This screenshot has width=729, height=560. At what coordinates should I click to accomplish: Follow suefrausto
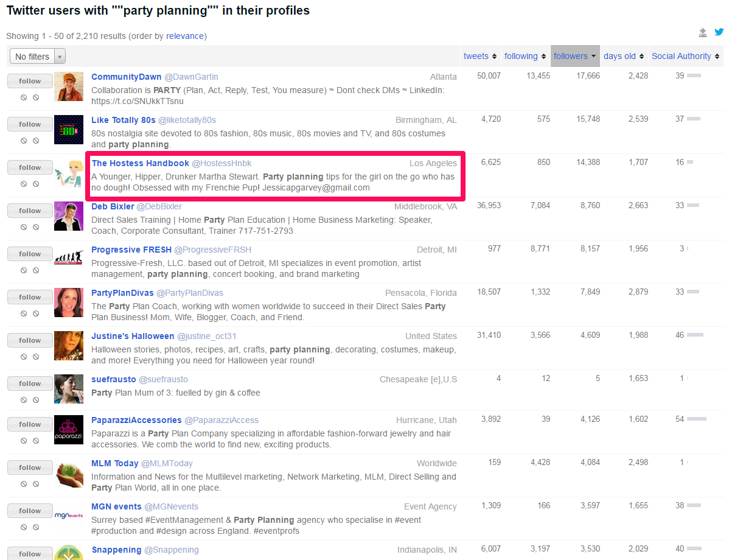[x=30, y=383]
